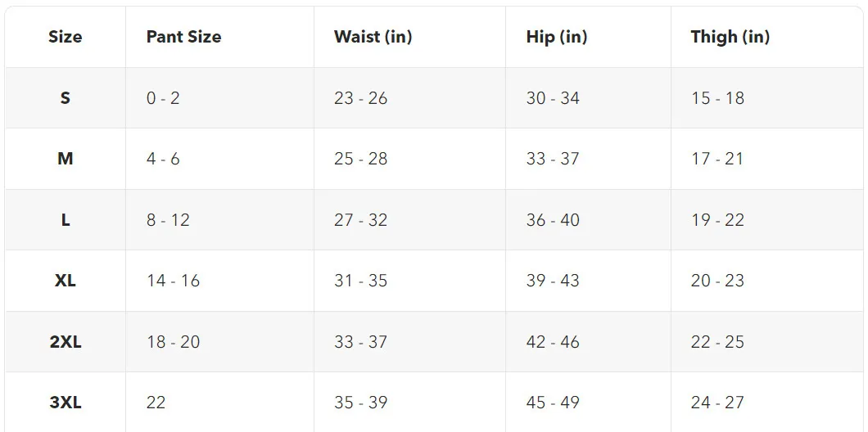Viewport: 868px width, 432px height.
Task: Click the Thigh (in) column header
Action: (x=730, y=37)
